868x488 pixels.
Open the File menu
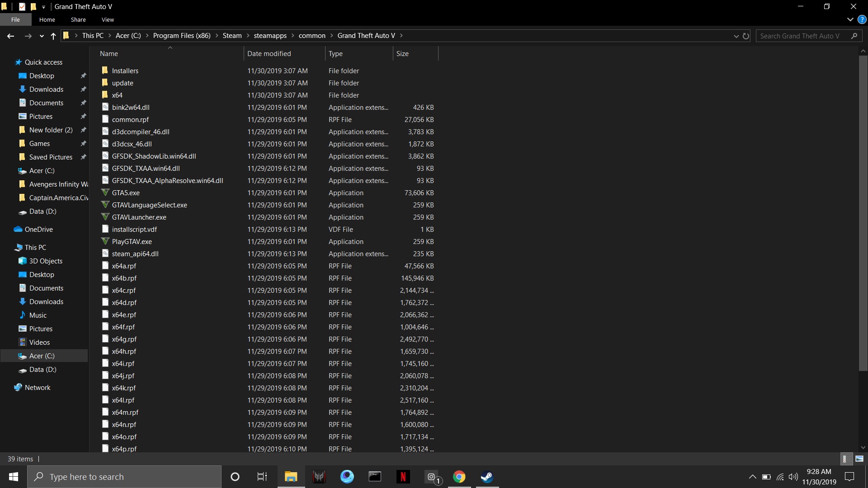click(x=15, y=20)
